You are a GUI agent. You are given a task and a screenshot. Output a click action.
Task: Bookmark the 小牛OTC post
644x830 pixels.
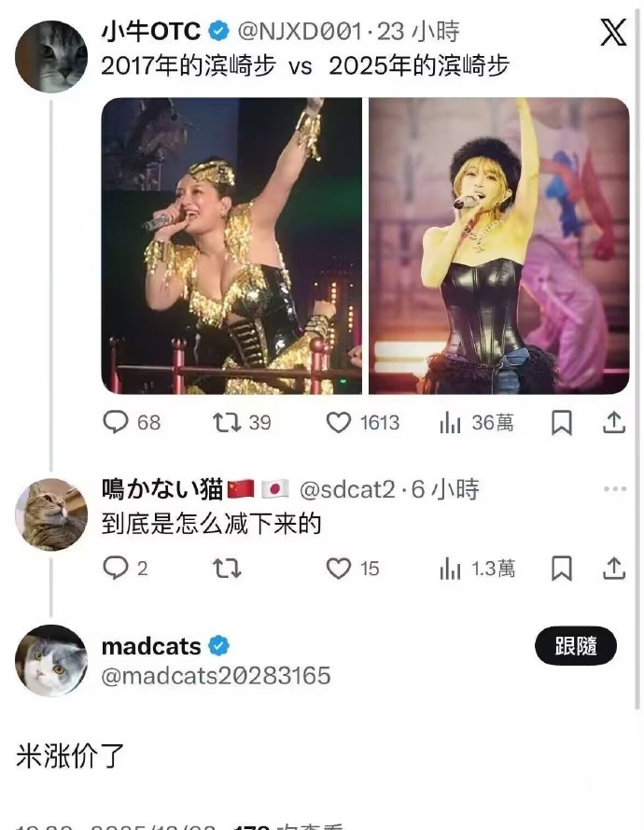point(562,422)
